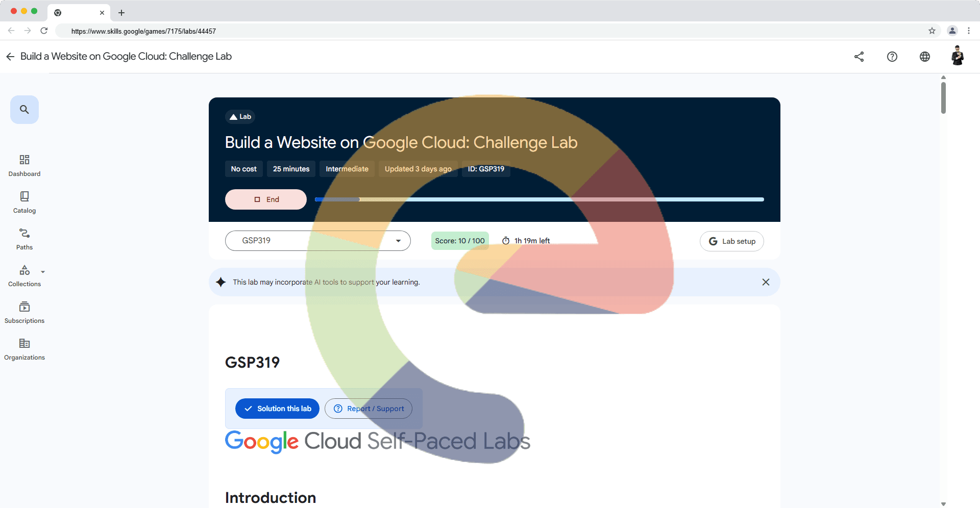This screenshot has width=980, height=508.
Task: Open the GSP319 dropdown selector
Action: click(x=318, y=241)
